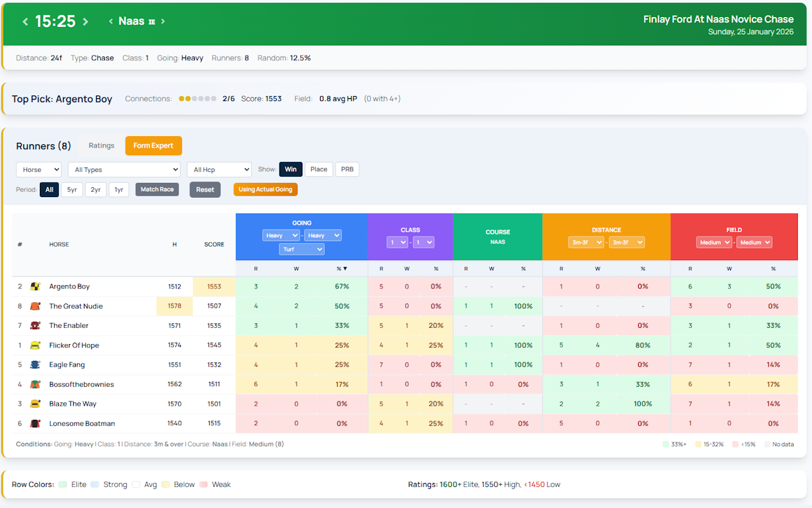Click the Using Actual Going button
The height and width of the screenshot is (508, 812).
point(265,190)
